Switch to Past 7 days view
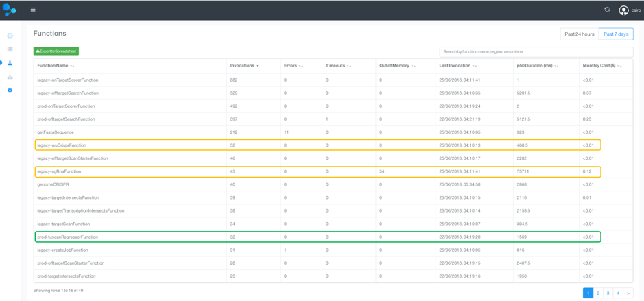The image size is (644, 301). [x=616, y=34]
